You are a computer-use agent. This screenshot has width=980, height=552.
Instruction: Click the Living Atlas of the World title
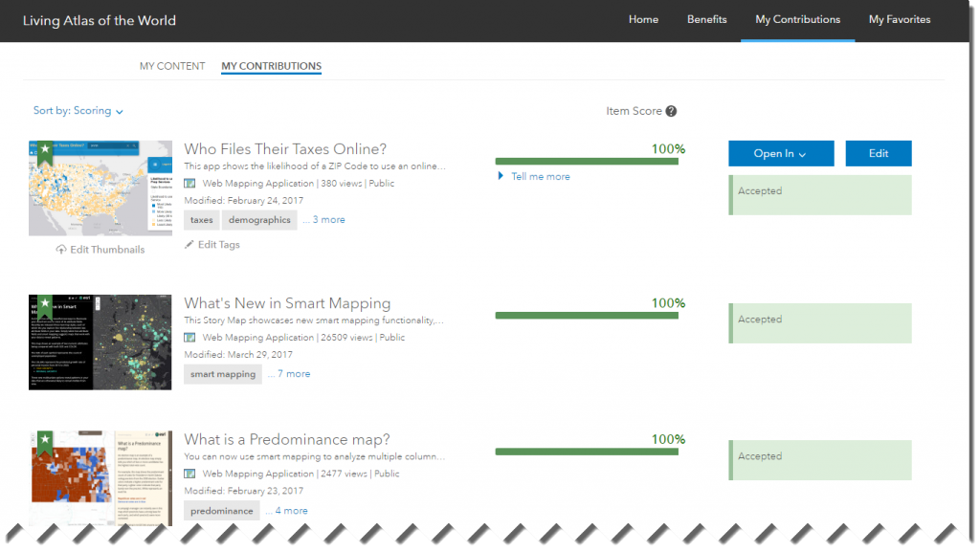100,21
